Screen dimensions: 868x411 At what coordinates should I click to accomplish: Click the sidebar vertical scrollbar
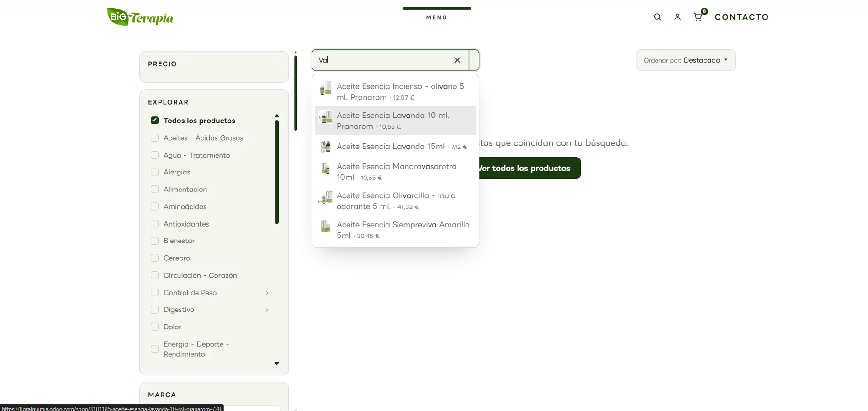point(296,93)
